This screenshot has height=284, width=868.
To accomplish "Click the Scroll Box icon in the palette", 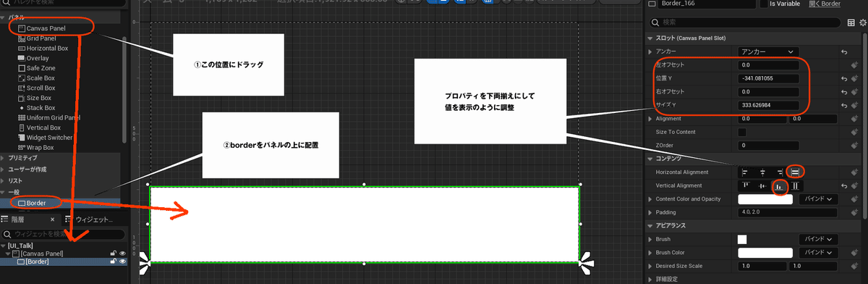I will tap(21, 88).
